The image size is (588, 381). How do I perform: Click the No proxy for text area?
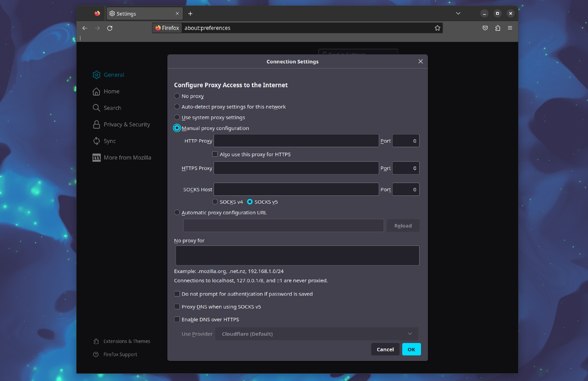pyautogui.click(x=296, y=255)
